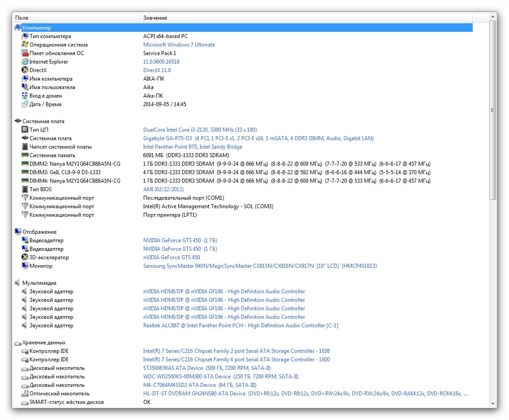
Task: Select the SMART status OK value
Action: (x=147, y=402)
